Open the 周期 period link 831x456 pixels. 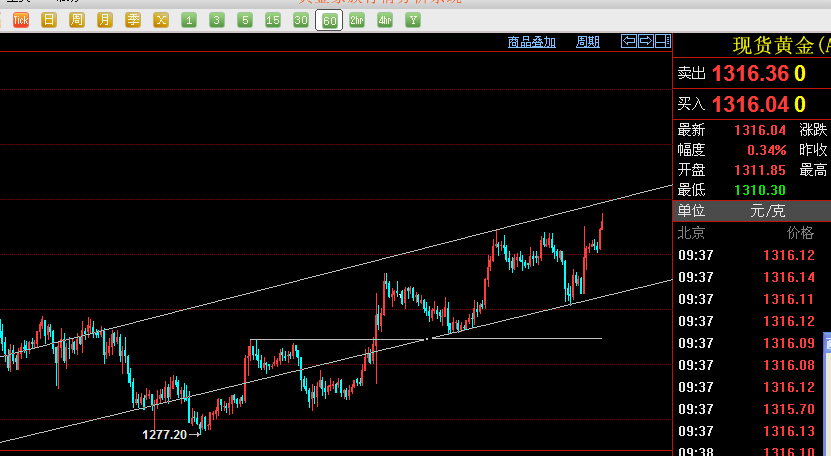588,42
